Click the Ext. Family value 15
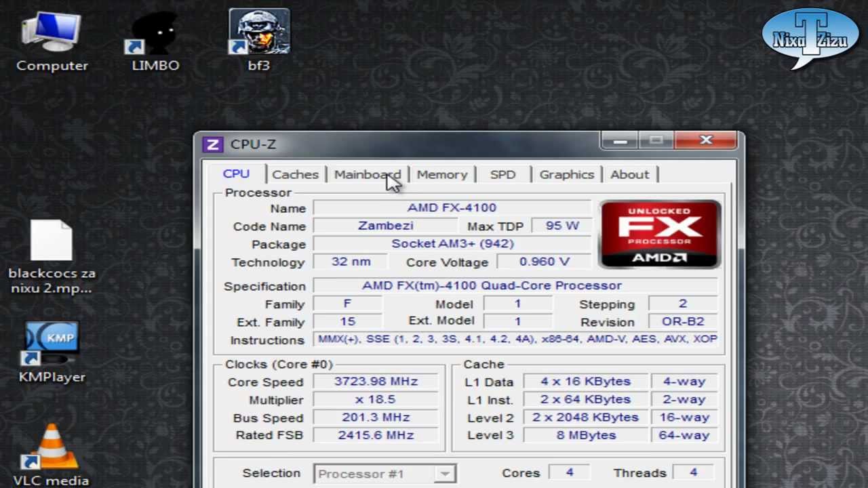868x488 pixels. pyautogui.click(x=348, y=322)
